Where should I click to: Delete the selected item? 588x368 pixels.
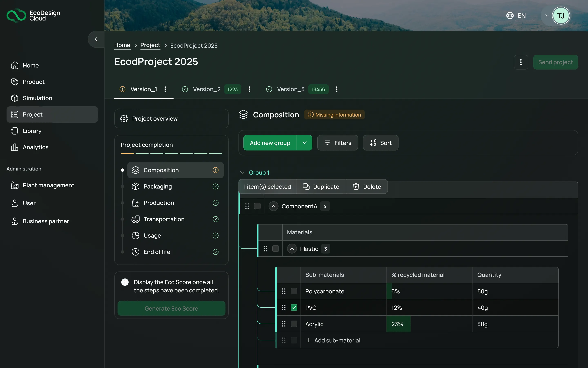(x=367, y=186)
